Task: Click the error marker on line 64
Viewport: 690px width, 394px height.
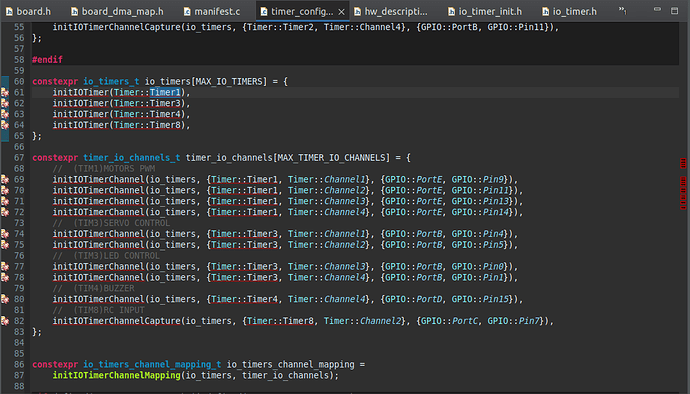Action: point(5,125)
